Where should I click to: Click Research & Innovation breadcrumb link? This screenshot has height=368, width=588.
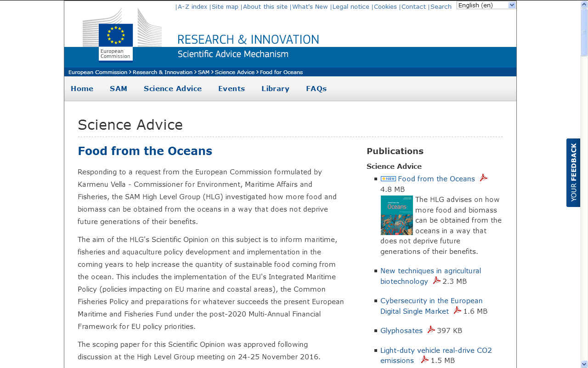click(163, 72)
